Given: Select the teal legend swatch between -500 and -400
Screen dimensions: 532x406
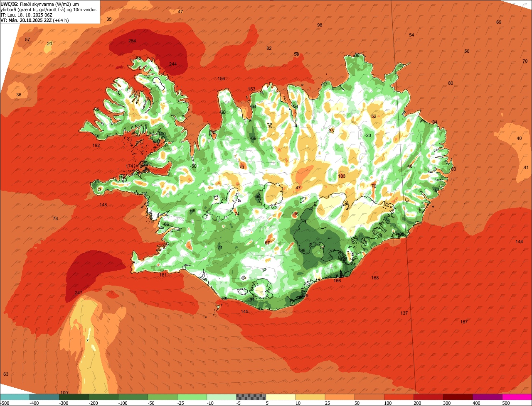Looking at the screenshot, I should click(x=15, y=397).
